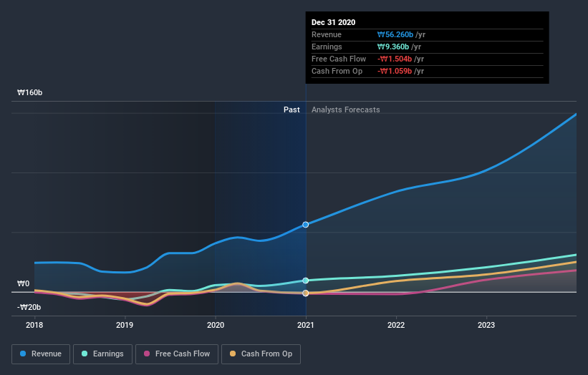The height and width of the screenshot is (375, 588).
Task: Click the Cash From Op marker at 2021
Action: 306,293
